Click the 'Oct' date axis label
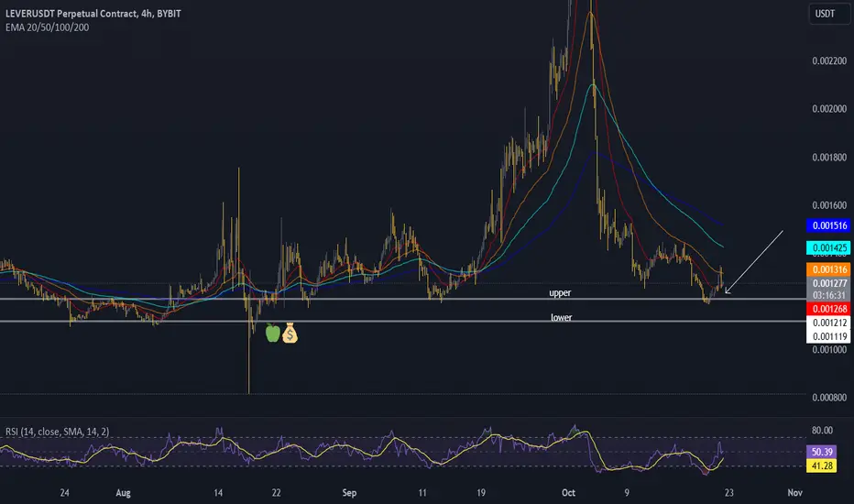The image size is (854, 504). (x=568, y=493)
